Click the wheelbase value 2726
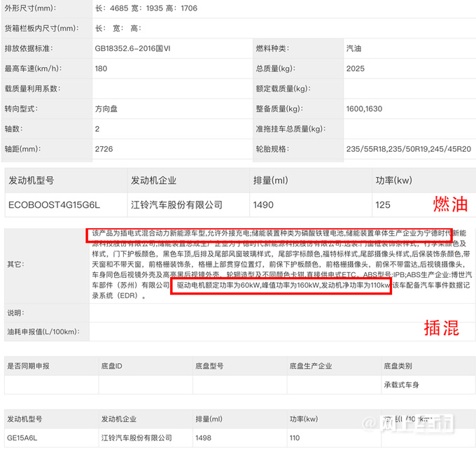Viewport: 476px width, 450px height. point(104,149)
